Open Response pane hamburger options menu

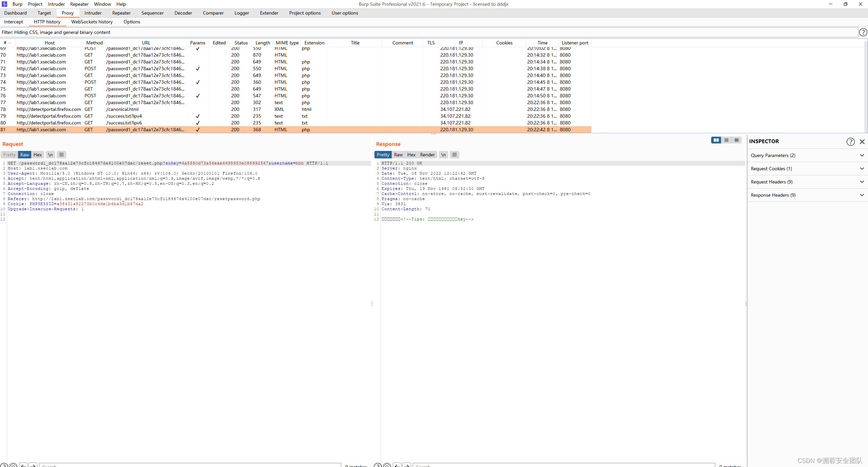[x=455, y=155]
